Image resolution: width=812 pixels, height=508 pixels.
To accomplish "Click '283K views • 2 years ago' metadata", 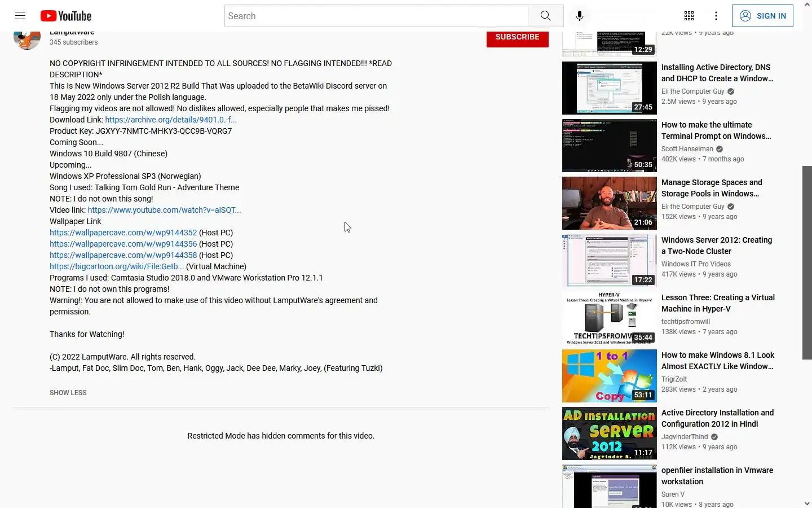I will click(699, 389).
